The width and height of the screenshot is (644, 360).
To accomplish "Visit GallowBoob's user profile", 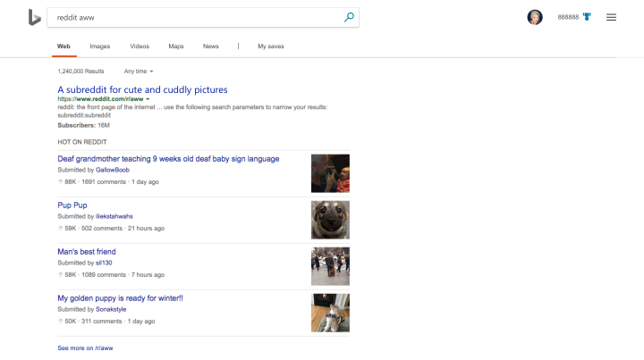I will pyautogui.click(x=113, y=170).
